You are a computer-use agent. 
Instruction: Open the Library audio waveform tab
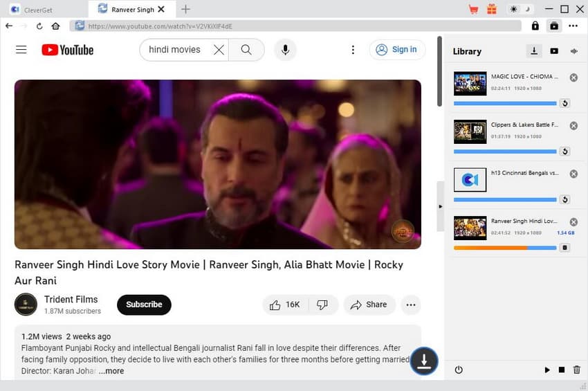point(573,51)
